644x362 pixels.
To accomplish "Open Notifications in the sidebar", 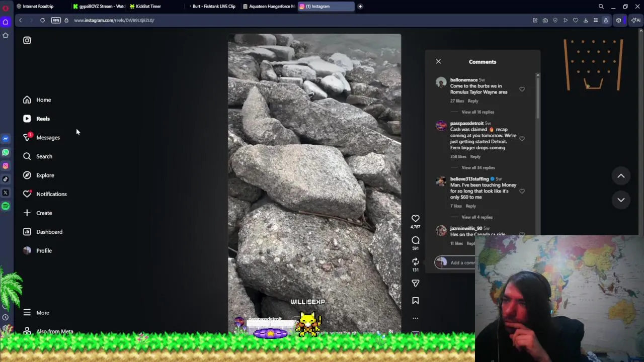I will point(44,194).
